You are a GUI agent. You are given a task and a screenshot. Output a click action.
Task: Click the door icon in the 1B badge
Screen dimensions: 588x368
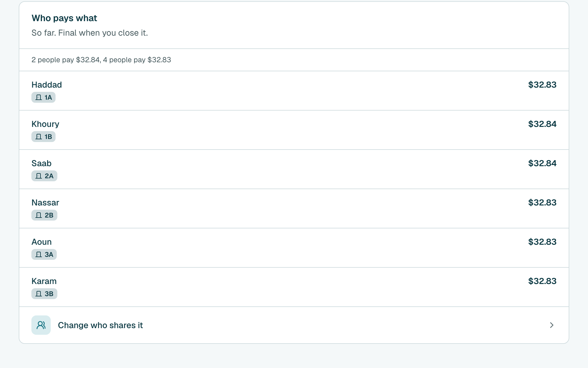click(39, 137)
